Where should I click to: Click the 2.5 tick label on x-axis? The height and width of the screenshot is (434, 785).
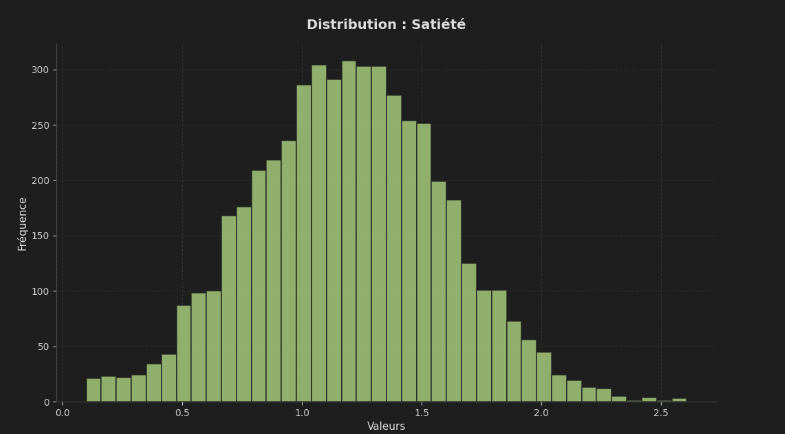660,413
